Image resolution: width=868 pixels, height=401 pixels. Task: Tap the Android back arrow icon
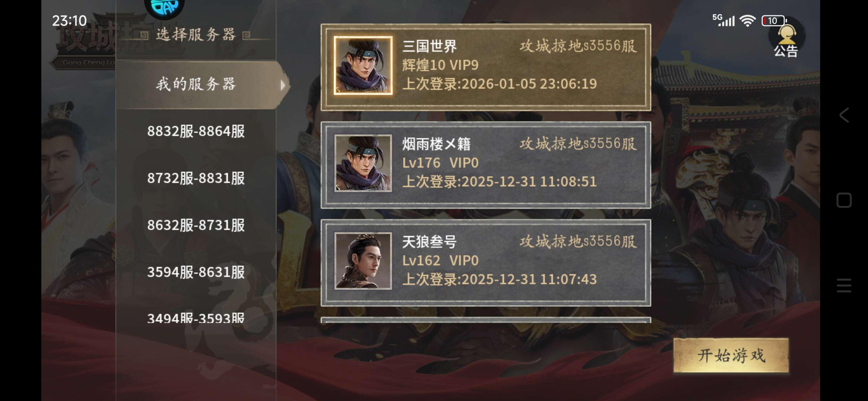(844, 115)
